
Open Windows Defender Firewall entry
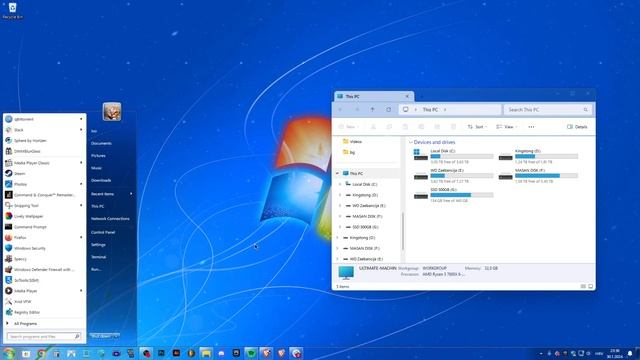(x=44, y=269)
